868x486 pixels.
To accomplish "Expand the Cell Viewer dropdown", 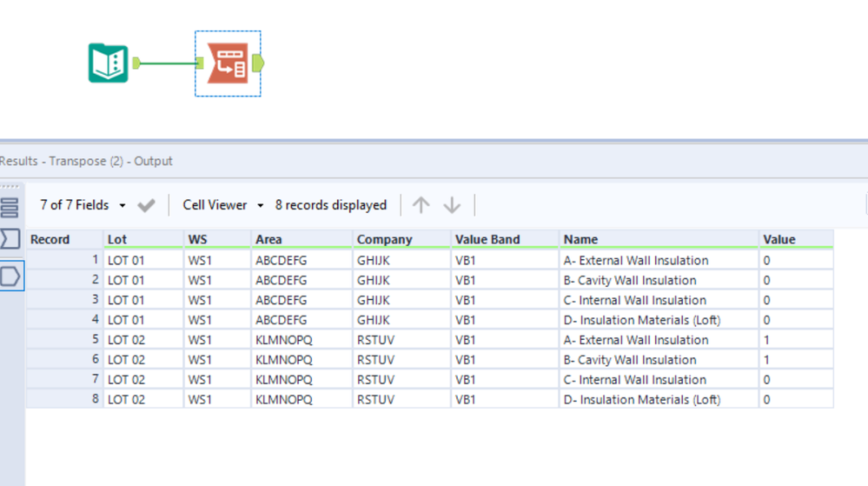I will [222, 205].
